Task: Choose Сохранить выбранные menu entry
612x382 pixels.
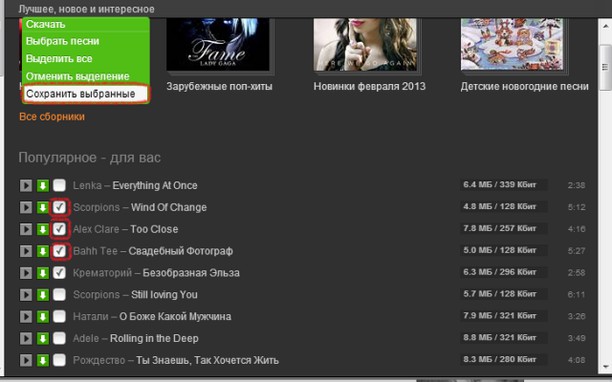Action: [x=86, y=94]
